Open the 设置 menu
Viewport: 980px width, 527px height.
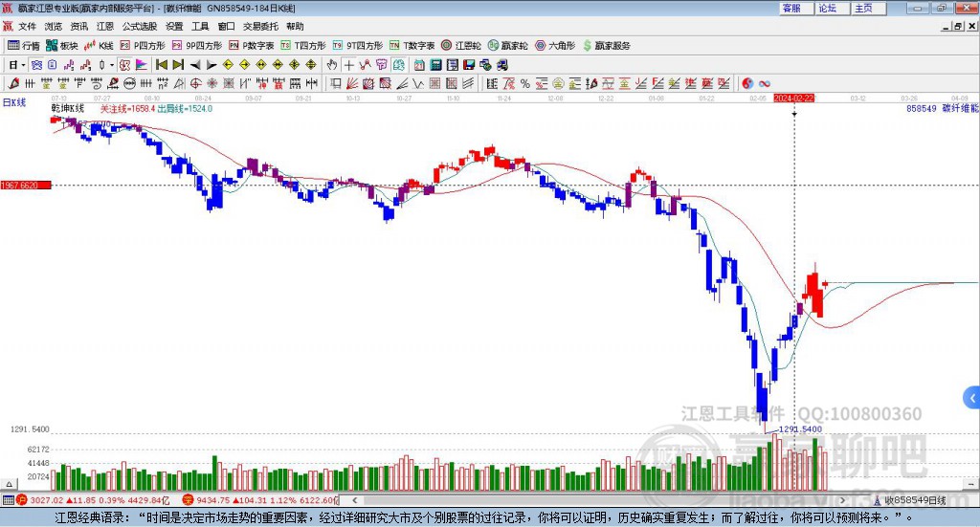[x=174, y=26]
